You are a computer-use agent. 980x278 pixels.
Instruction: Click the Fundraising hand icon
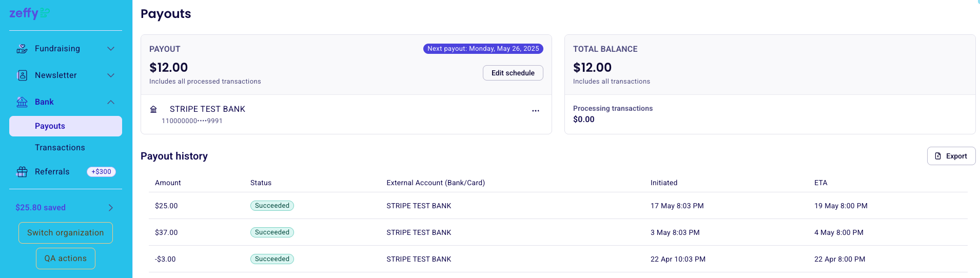coord(22,49)
